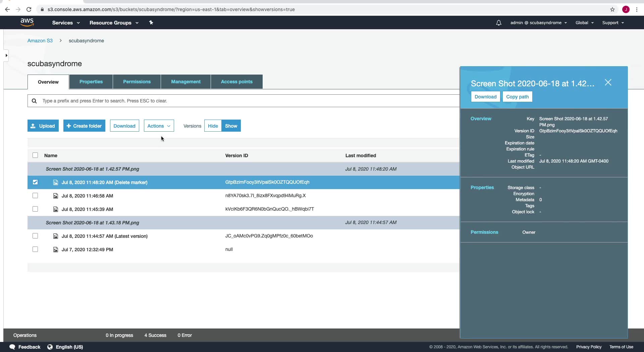Open the Services dropdown
The width and height of the screenshot is (644, 352).
(x=66, y=23)
